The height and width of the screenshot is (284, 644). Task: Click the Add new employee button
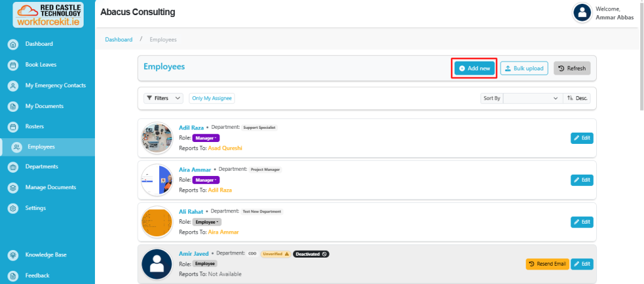pos(474,68)
